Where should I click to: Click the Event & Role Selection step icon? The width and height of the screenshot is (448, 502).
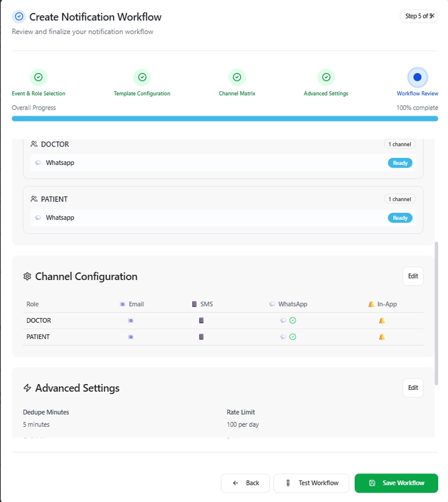pyautogui.click(x=38, y=77)
